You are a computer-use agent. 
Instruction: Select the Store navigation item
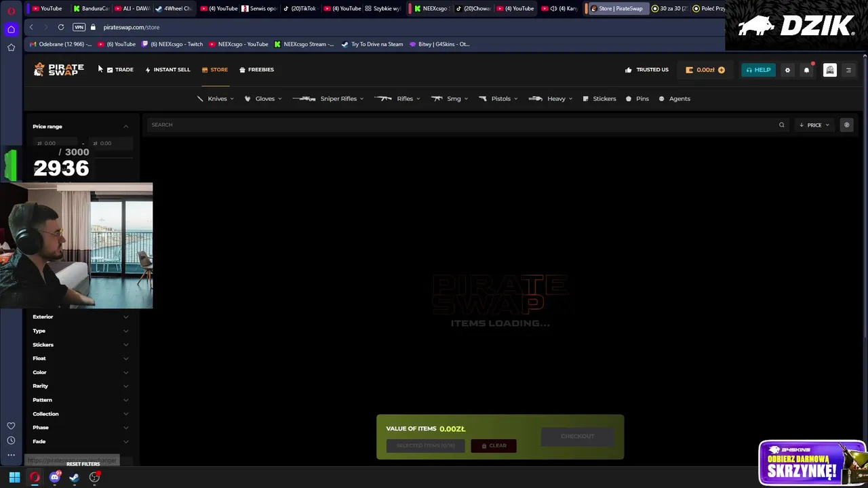coord(215,70)
